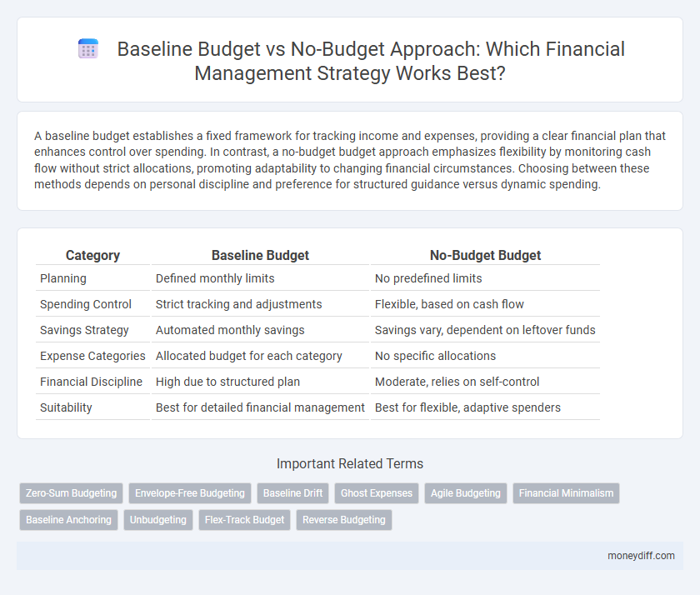Click the Category column header

[92, 255]
